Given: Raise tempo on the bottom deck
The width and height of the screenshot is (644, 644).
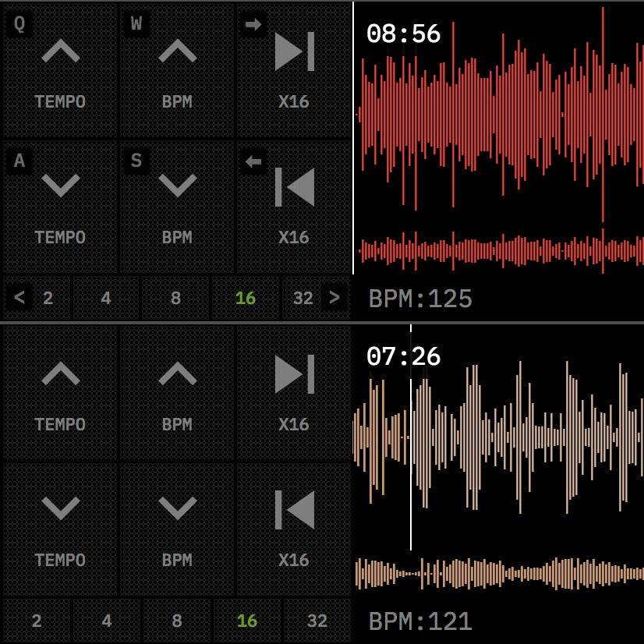Looking at the screenshot, I should [x=60, y=393].
